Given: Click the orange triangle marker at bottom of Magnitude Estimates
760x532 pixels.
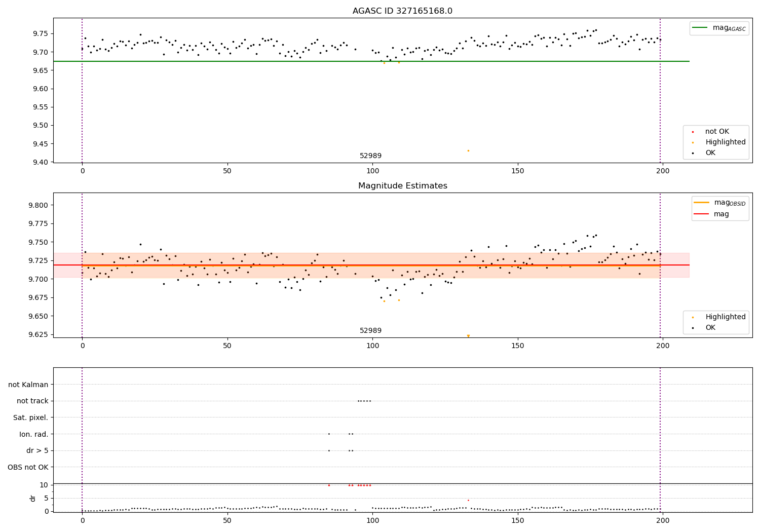Looking at the screenshot, I should (468, 336).
